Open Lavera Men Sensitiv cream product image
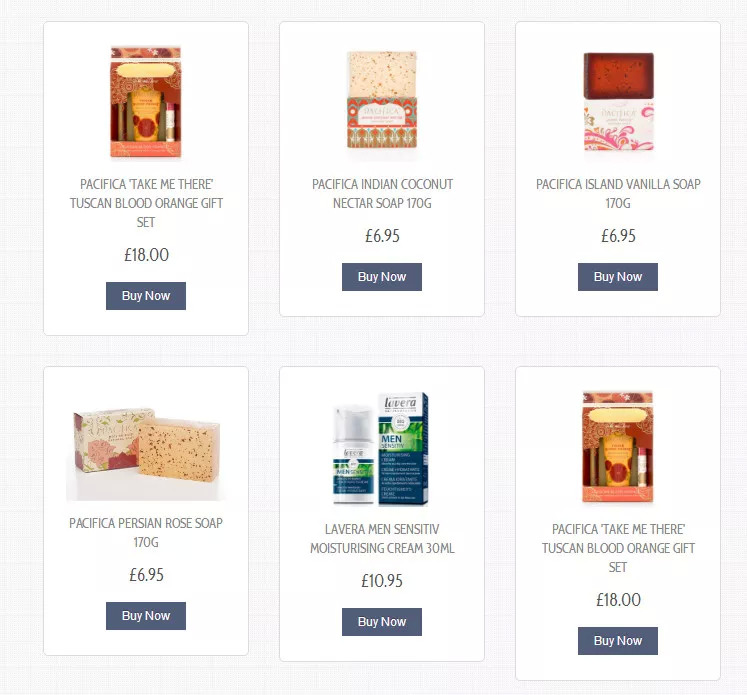 (382, 449)
